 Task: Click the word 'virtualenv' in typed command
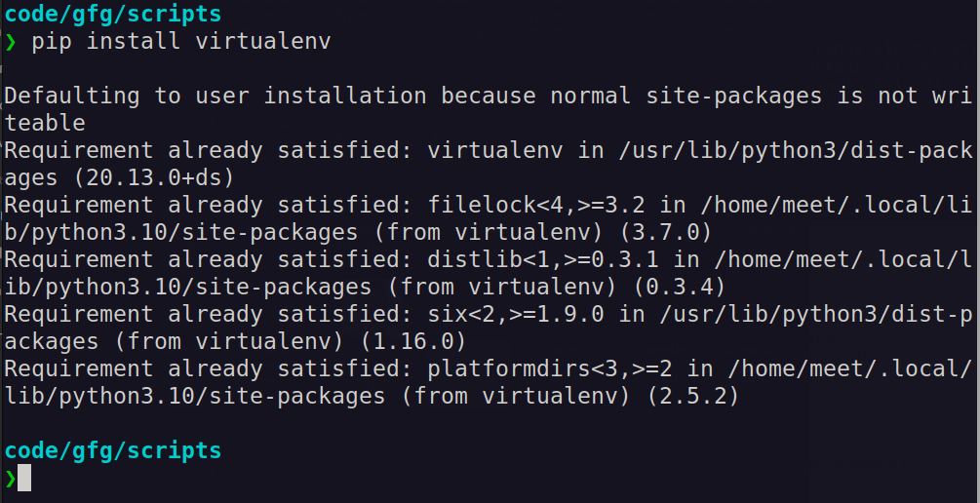(263, 42)
